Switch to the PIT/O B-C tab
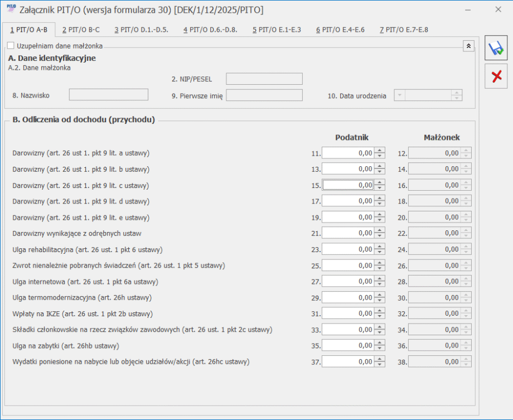Viewport: 513px width, 420px height. pos(81,30)
